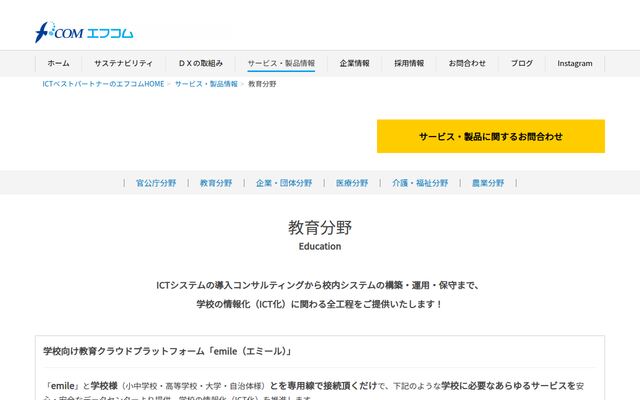Click the line 学校の情報化(ICT化)に関わる全工程

coord(320,304)
